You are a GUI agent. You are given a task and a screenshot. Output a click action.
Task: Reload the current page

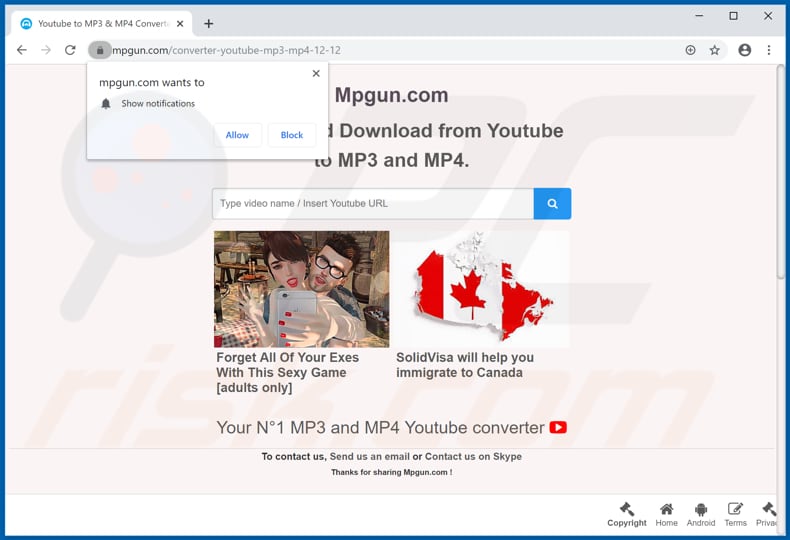tap(70, 50)
